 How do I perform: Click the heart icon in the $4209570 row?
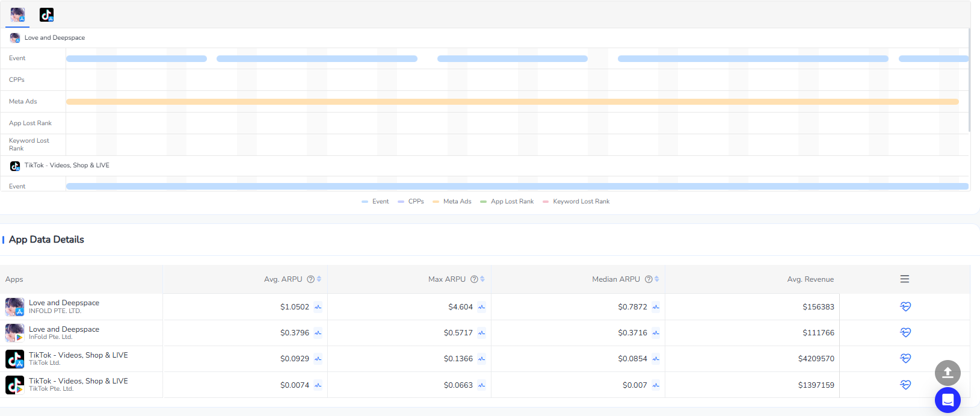pos(905,358)
